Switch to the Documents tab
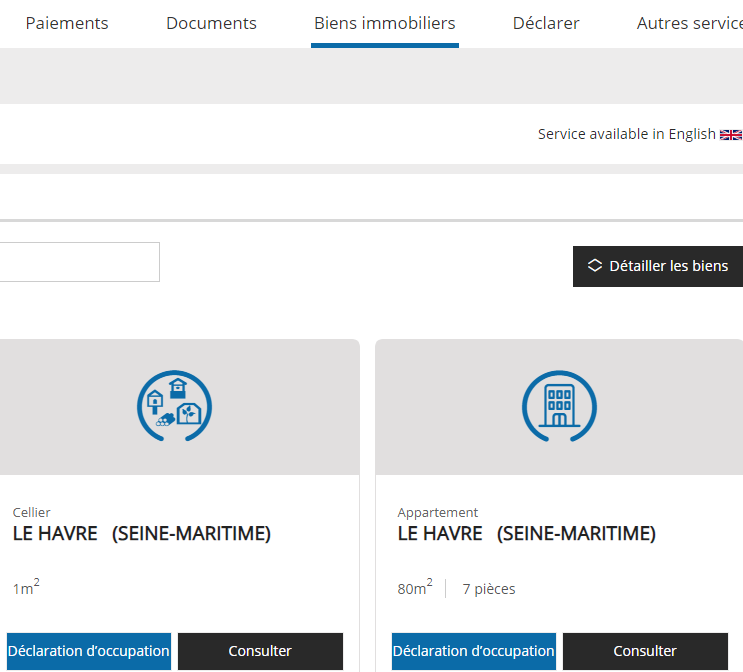Viewport: 743px width, 672px height. tap(211, 23)
